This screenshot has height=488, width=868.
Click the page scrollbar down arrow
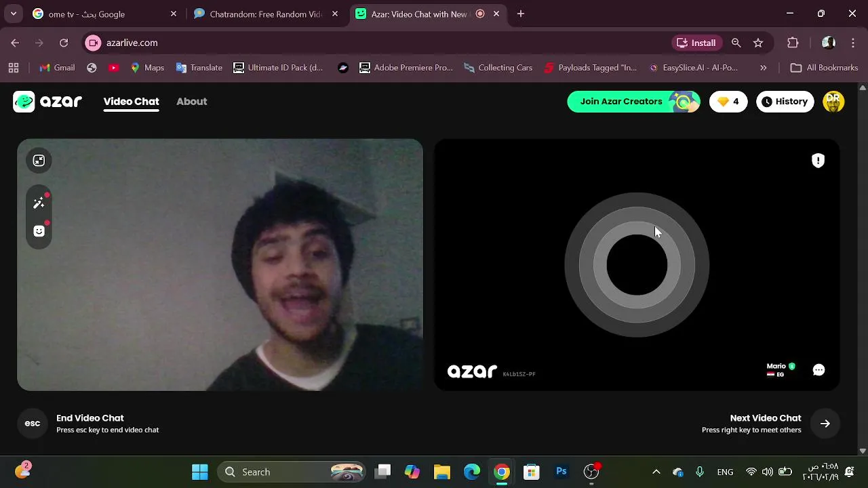[x=863, y=451]
